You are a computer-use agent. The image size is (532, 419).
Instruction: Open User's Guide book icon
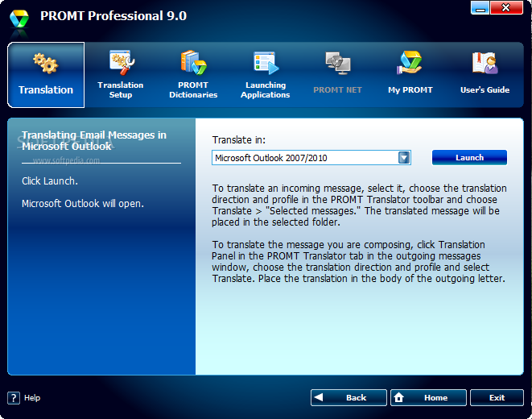(485, 63)
